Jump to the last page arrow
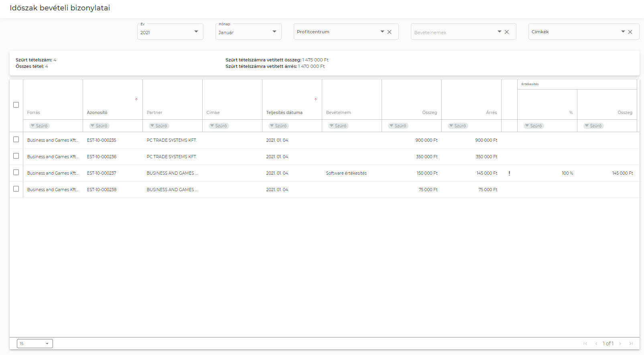The height and width of the screenshot is (355, 644). coord(631,344)
